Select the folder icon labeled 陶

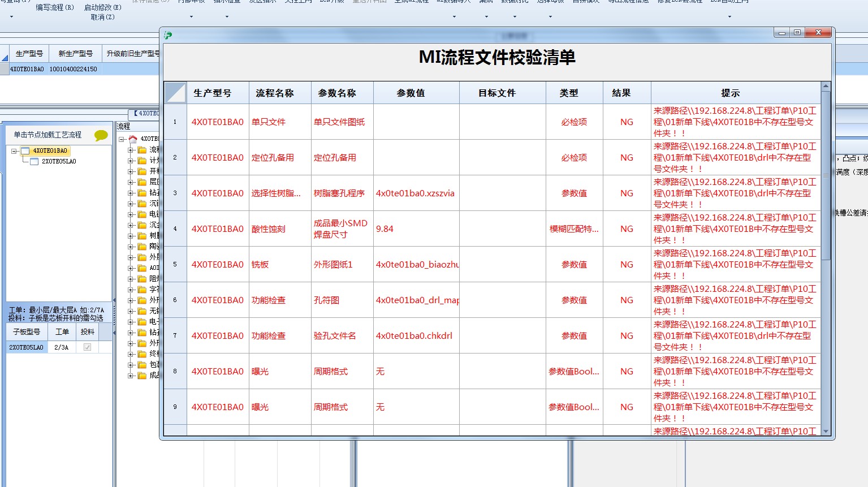142,247
